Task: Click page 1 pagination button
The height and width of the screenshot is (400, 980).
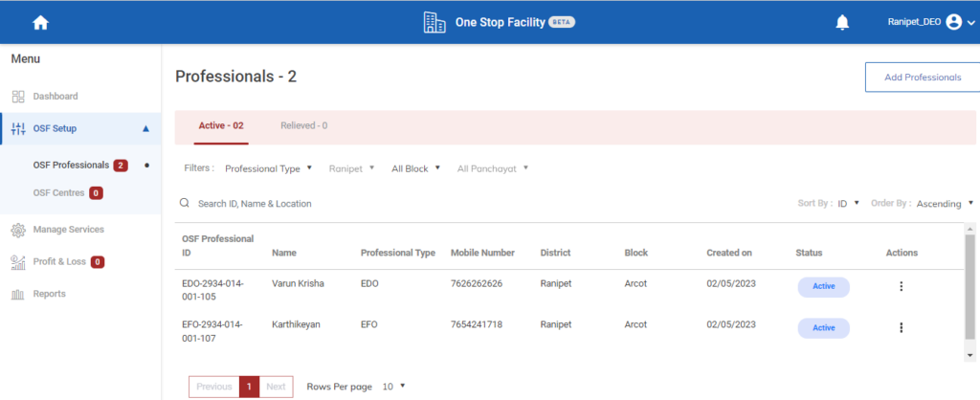Action: tap(249, 387)
